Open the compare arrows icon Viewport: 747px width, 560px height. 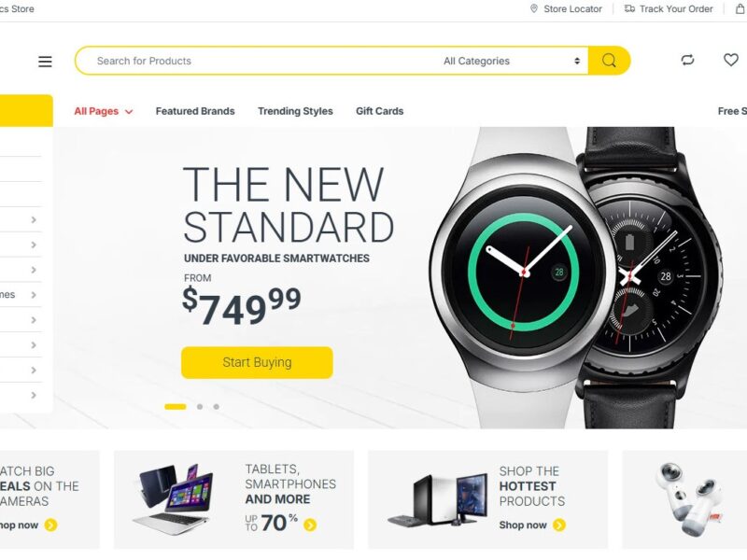click(687, 60)
